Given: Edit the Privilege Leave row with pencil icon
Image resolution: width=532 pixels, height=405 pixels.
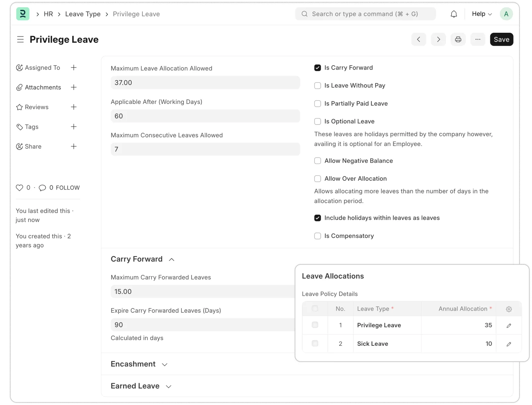Looking at the screenshot, I should [509, 325].
